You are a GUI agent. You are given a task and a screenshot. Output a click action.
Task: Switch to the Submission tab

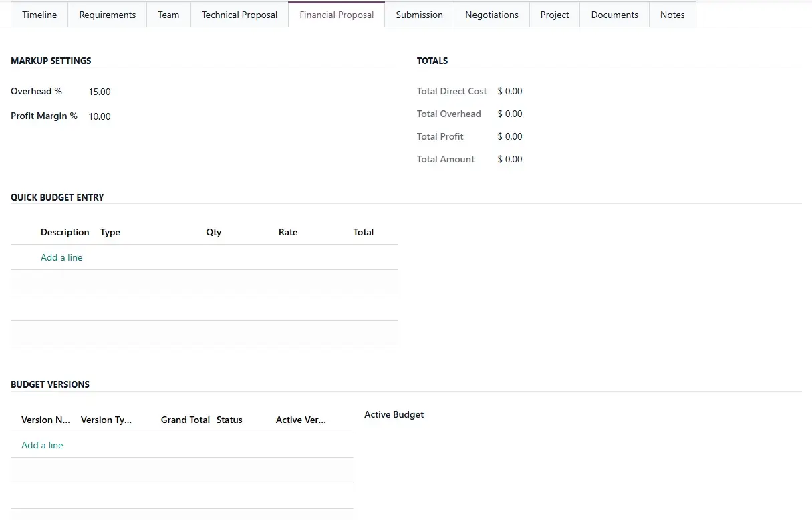(x=419, y=15)
